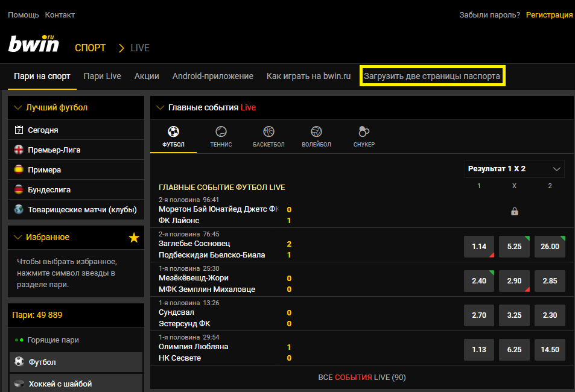Open the Результат 1 X 2 dropdown

point(514,169)
